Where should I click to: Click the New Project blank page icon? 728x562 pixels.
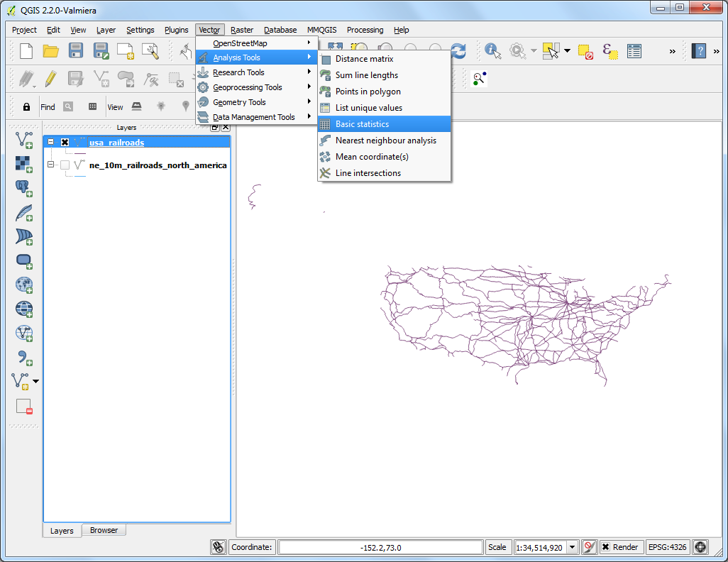[26, 50]
